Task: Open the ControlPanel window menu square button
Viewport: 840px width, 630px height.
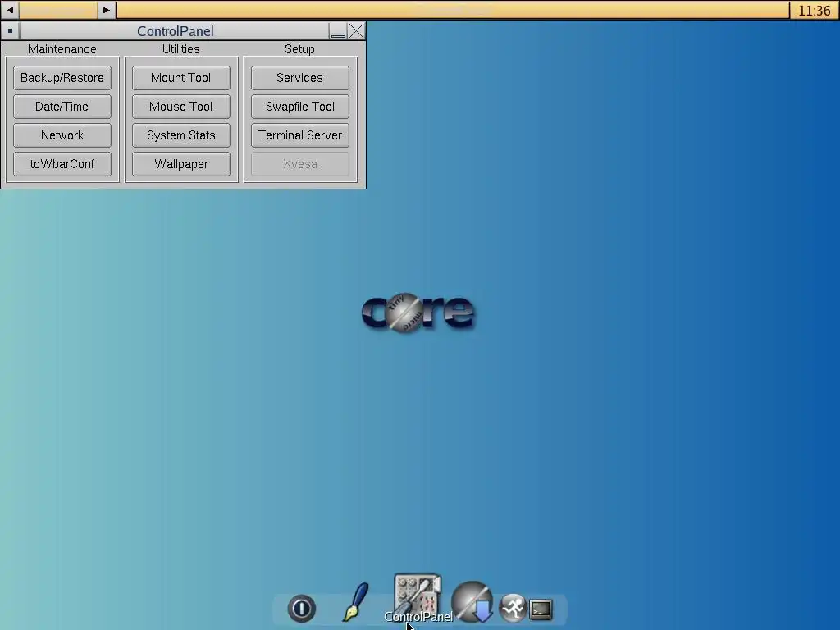Action: coord(10,30)
